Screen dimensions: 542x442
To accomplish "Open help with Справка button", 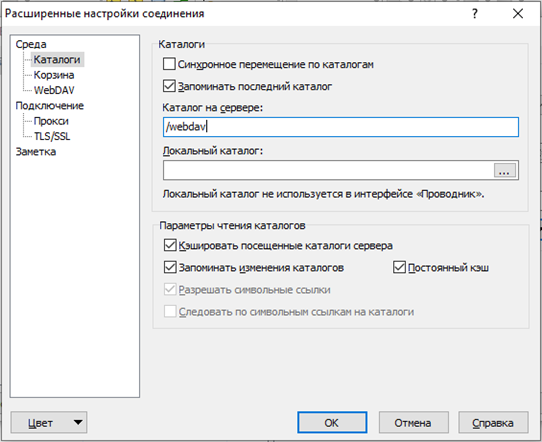I will pyautogui.click(x=493, y=422).
